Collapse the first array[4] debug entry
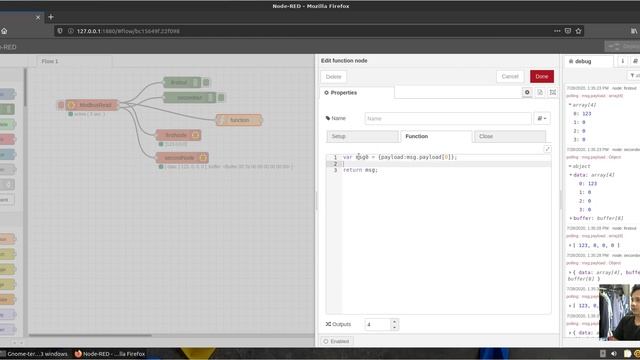Image resolution: width=640 pixels, height=360 pixels. pyautogui.click(x=570, y=105)
